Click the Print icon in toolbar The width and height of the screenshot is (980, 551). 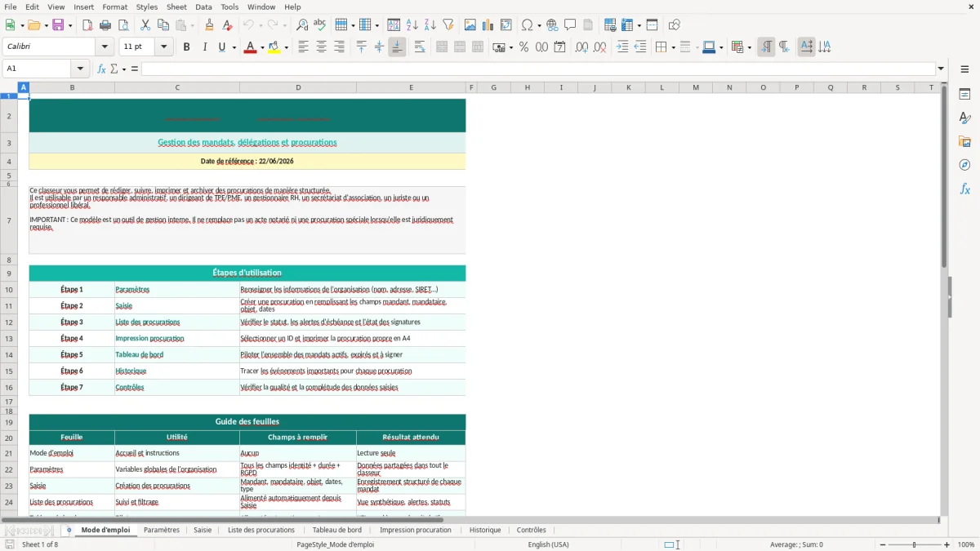(105, 25)
